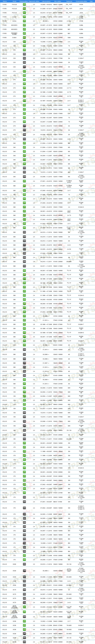Select the 'S-MAX' model cell

point(14,37)
